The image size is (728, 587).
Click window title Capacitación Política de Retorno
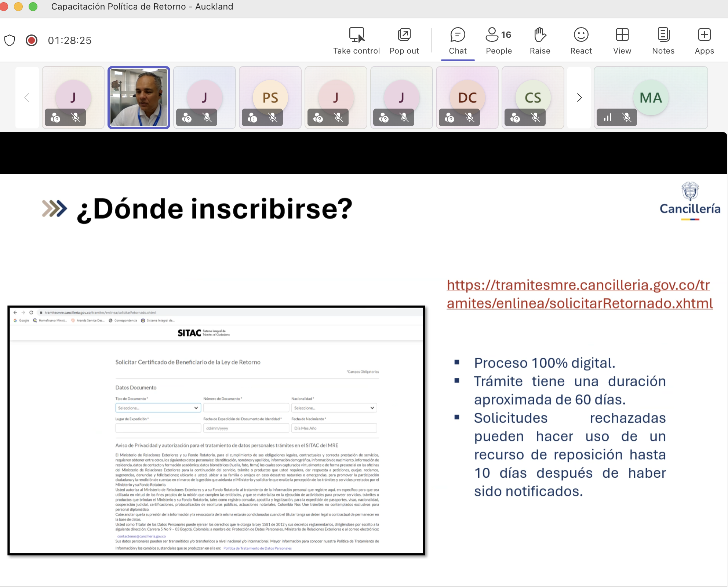142,7
